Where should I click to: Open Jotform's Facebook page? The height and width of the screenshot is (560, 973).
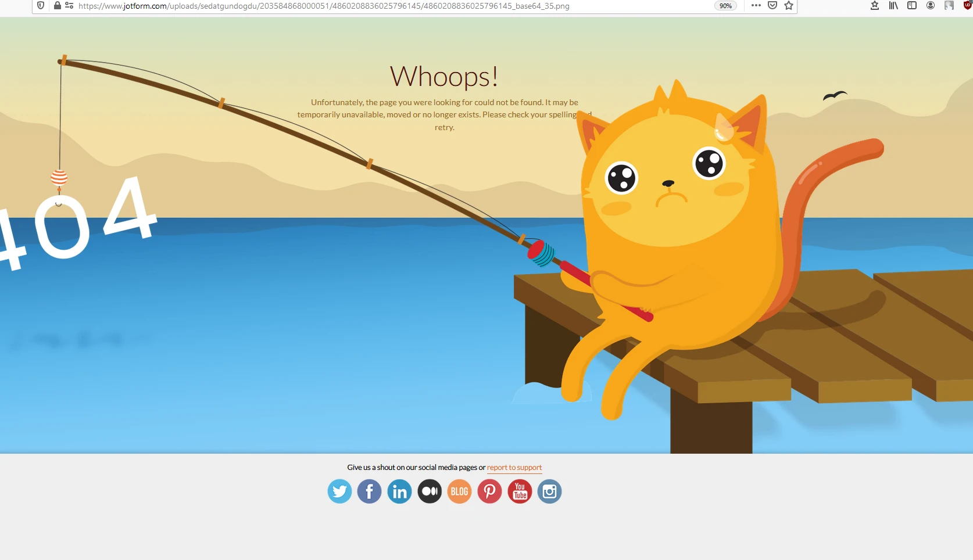pyautogui.click(x=370, y=491)
